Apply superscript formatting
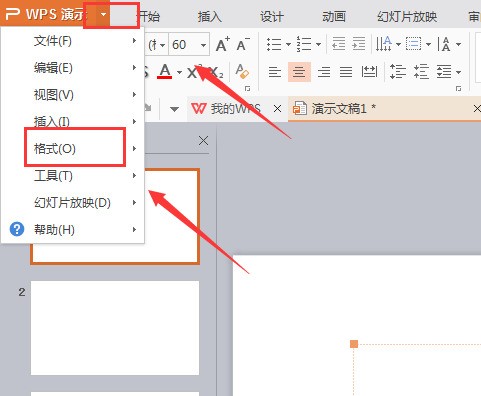The height and width of the screenshot is (396, 481). click(x=194, y=71)
